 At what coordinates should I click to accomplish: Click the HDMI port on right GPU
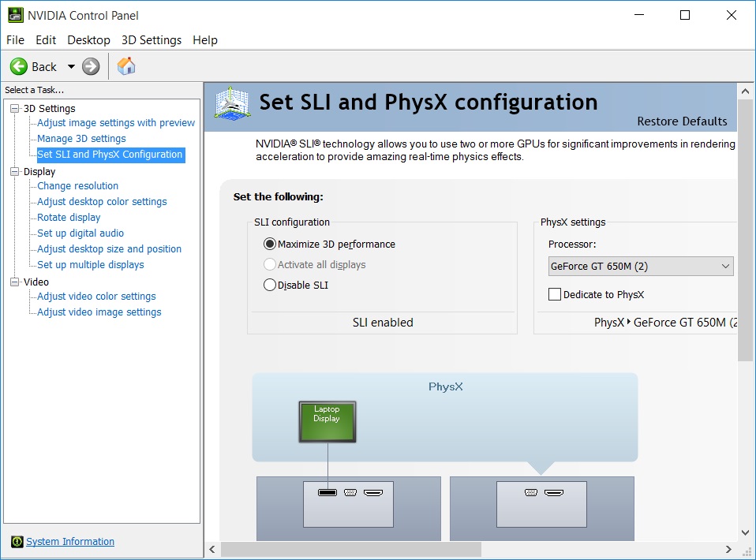pyautogui.click(x=554, y=492)
